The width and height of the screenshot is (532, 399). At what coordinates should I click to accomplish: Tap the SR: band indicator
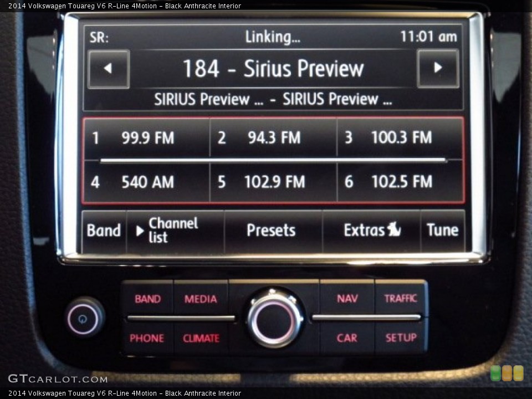click(x=99, y=37)
